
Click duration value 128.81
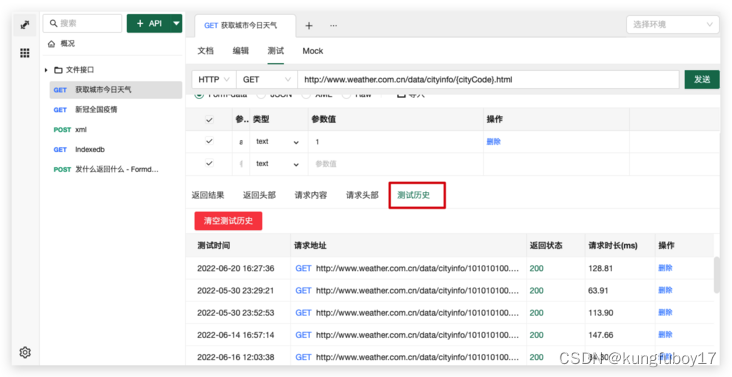(x=600, y=268)
